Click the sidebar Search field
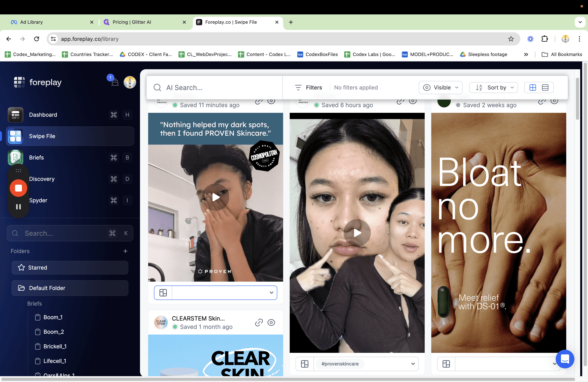This screenshot has width=588, height=382. click(x=70, y=233)
